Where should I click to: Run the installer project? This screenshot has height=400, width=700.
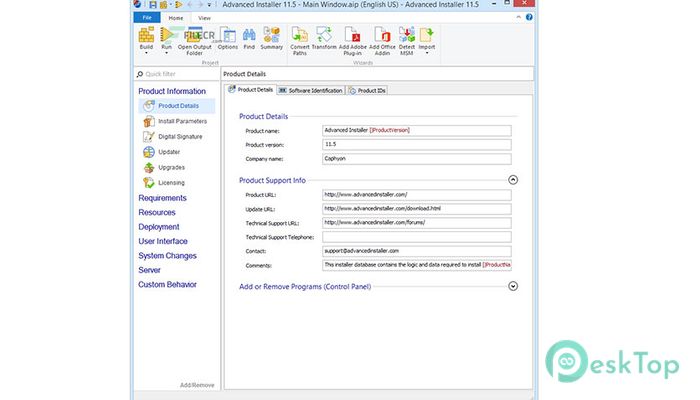167,35
